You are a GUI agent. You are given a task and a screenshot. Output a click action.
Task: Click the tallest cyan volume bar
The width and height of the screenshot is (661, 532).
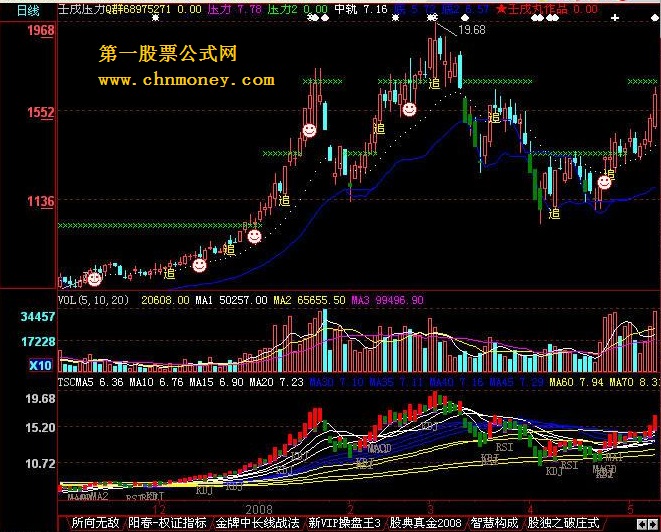coord(325,341)
